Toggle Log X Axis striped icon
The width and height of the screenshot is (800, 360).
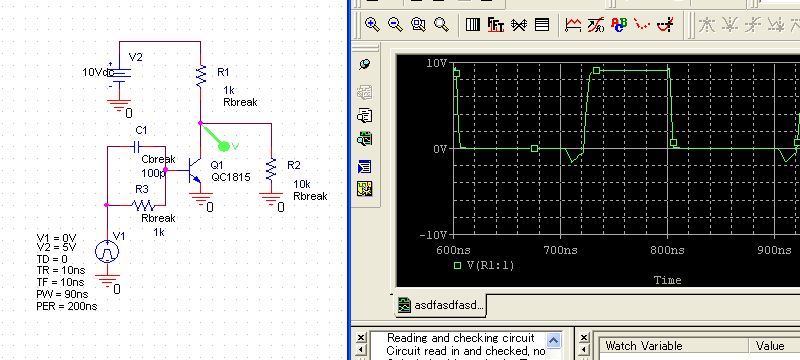click(472, 24)
